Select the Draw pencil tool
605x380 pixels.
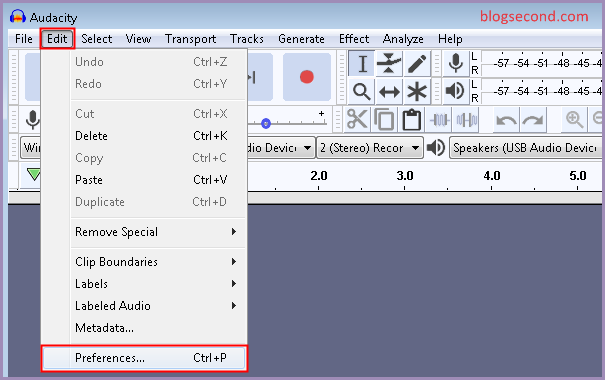pos(417,64)
